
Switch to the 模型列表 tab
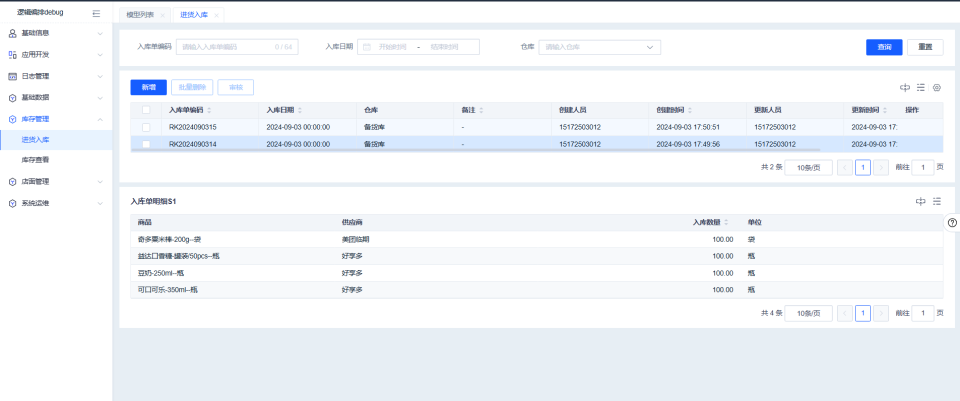tap(140, 14)
